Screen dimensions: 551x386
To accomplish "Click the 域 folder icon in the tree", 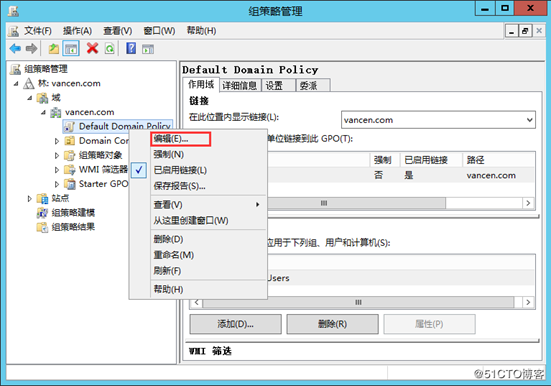I will coord(43,98).
